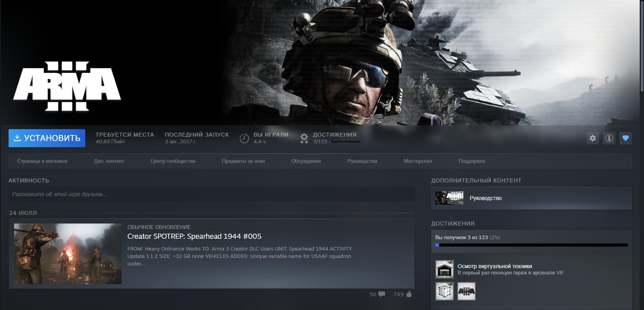
Task: Open Поддержка tab
Action: pos(472,161)
